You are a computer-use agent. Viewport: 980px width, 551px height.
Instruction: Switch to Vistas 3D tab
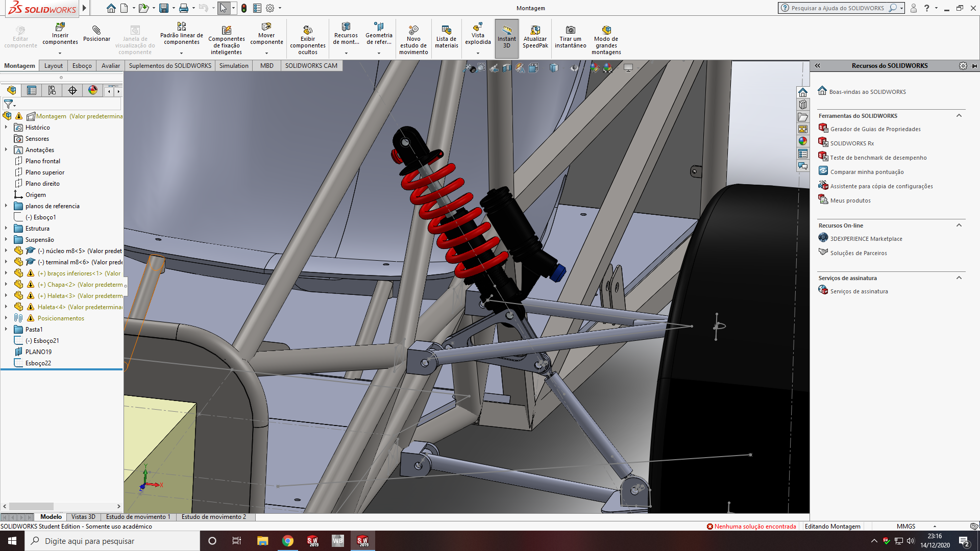tap(83, 517)
